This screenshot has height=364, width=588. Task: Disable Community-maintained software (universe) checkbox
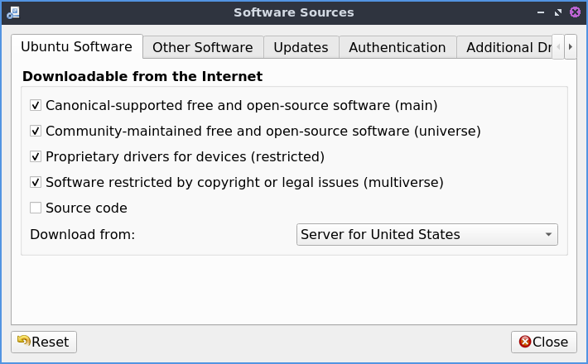36,131
